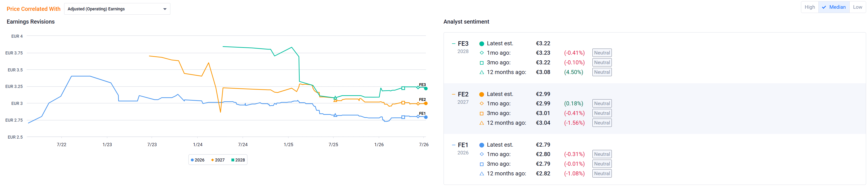The image size is (868, 186).
Task: Select the blue diamond marker on the 2026 chart line
Action: pos(418,117)
